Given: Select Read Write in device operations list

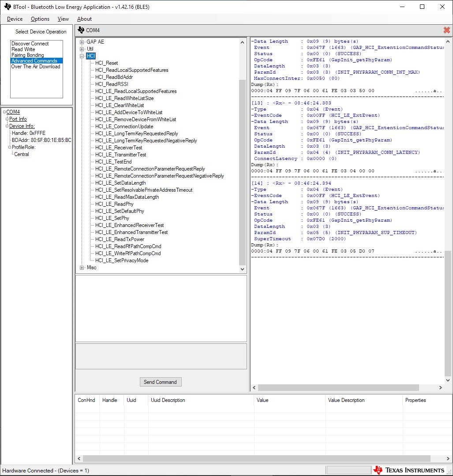Looking at the screenshot, I should 27,49.
